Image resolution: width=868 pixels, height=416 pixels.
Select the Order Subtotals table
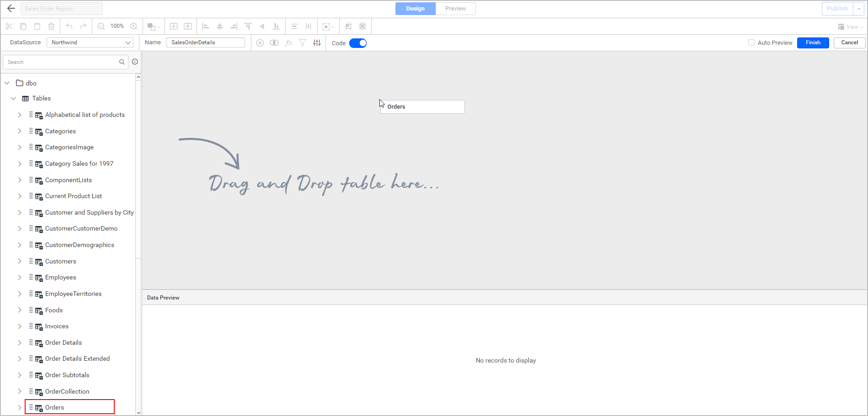(x=67, y=375)
